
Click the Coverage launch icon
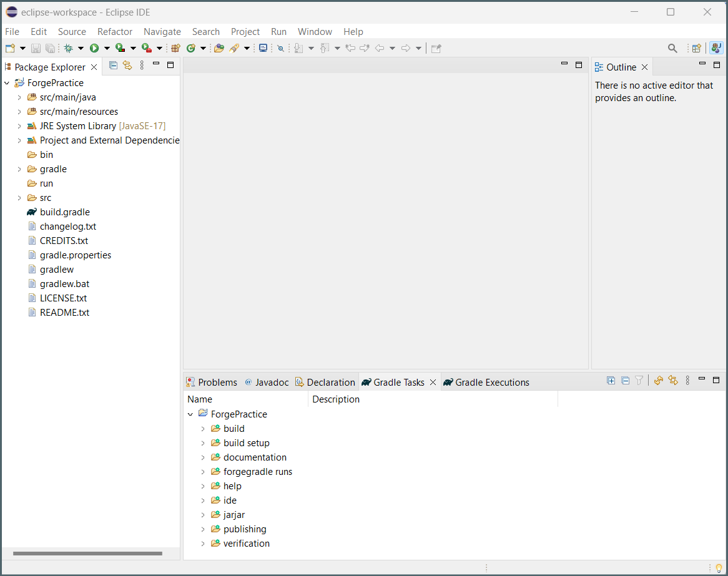pos(121,48)
